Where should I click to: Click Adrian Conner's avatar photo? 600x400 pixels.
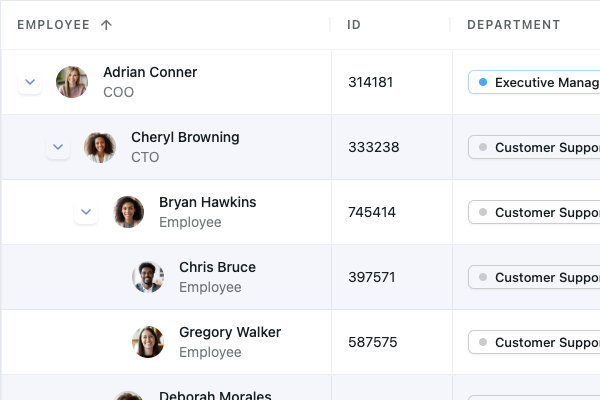[x=72, y=82]
